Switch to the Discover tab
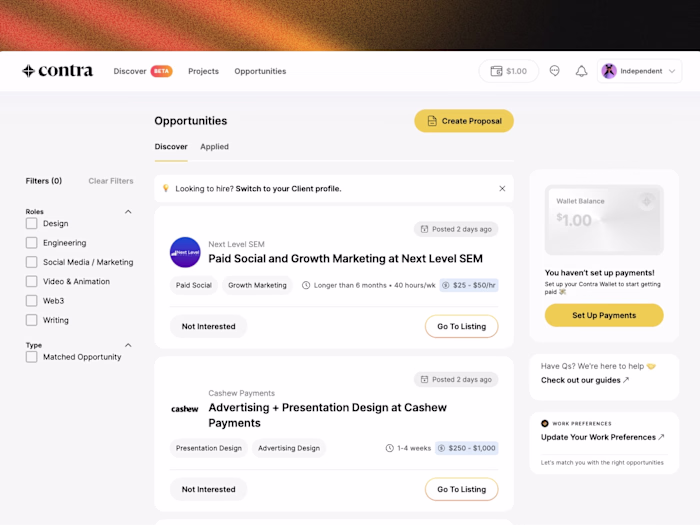700x525 pixels. click(x=171, y=146)
